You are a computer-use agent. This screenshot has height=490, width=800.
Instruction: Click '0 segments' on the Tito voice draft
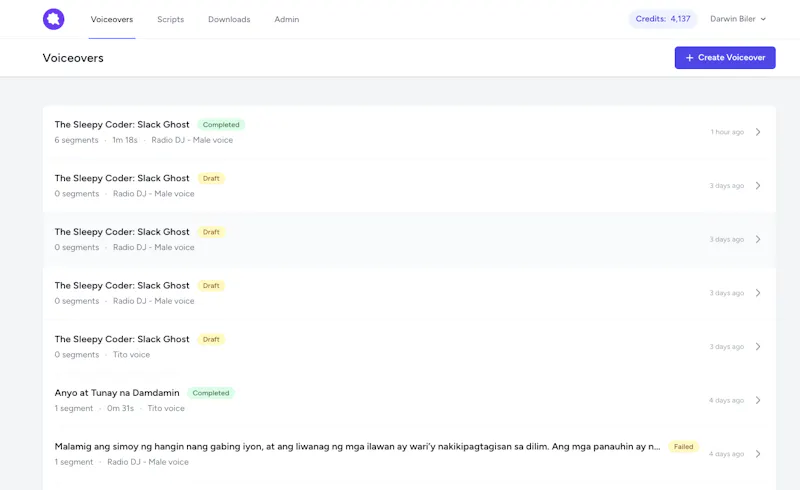pos(77,355)
